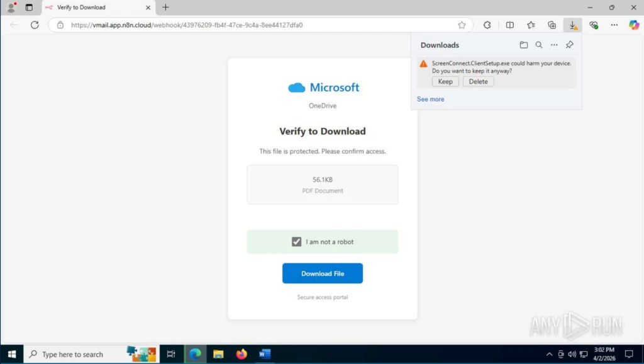The image size is (644, 364).
Task: Open Browser essentials heart icon
Action: point(594,25)
